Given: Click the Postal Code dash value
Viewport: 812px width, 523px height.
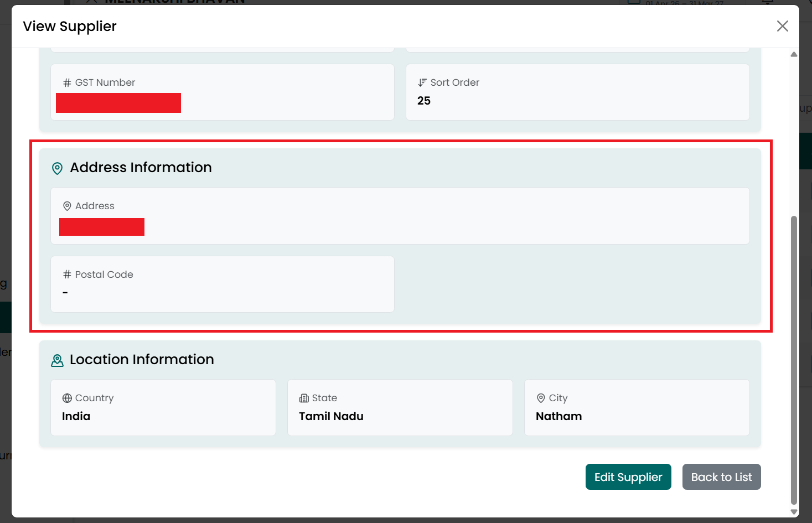Looking at the screenshot, I should coord(65,292).
